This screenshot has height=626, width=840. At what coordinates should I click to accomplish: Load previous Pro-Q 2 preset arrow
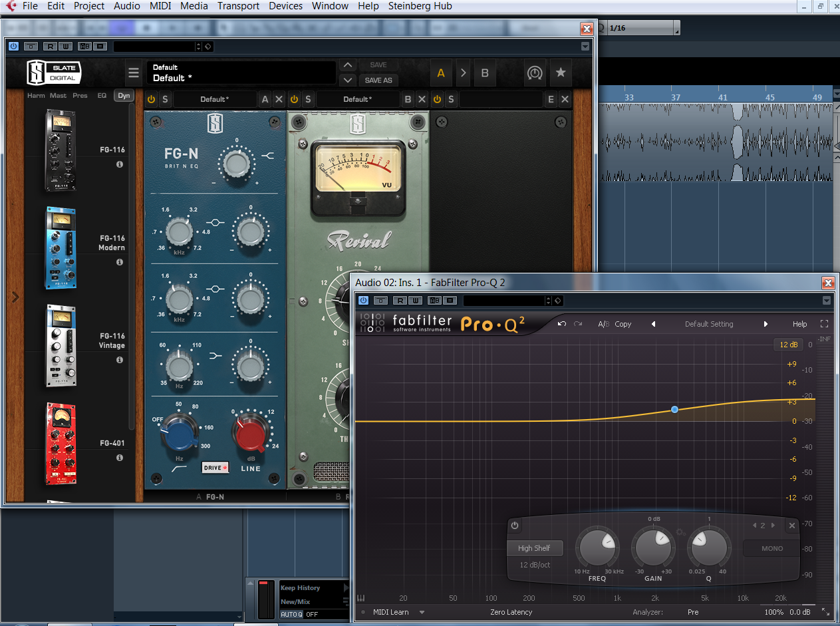pos(653,324)
